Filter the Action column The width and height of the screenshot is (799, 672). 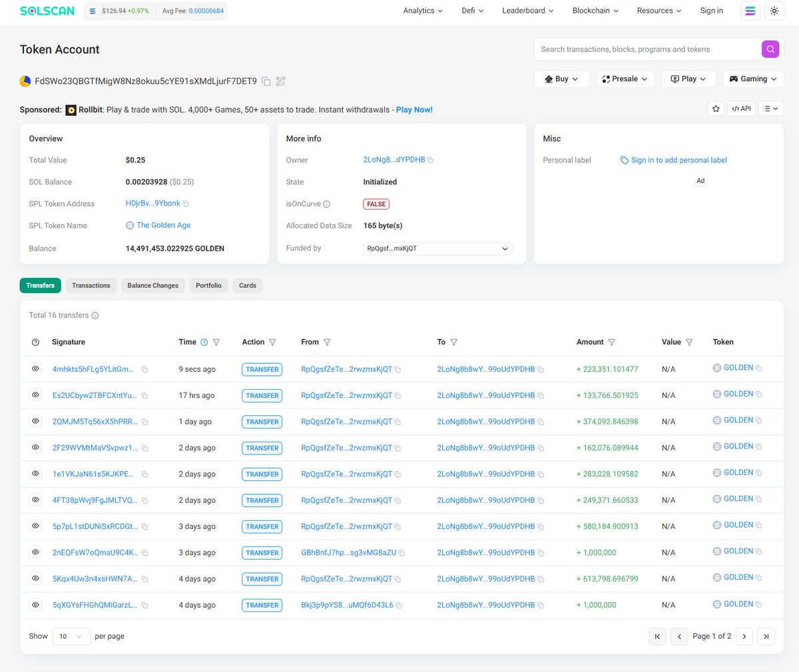click(272, 342)
